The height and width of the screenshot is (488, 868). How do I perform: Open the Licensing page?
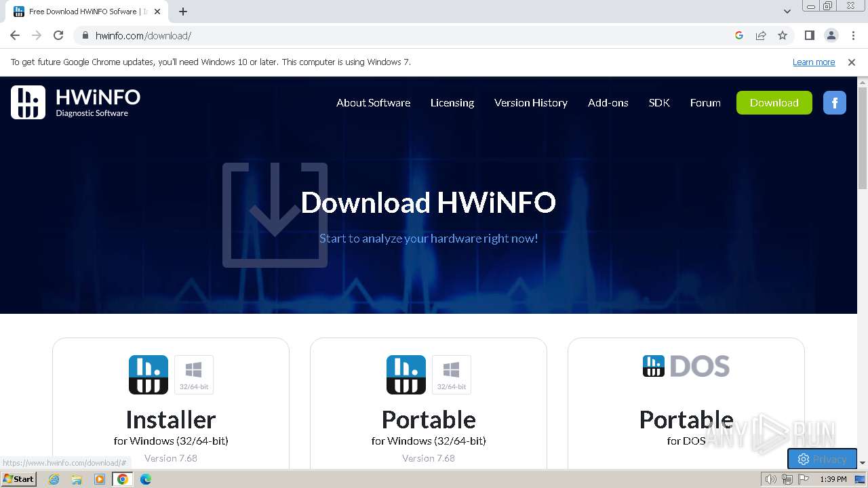(x=452, y=103)
